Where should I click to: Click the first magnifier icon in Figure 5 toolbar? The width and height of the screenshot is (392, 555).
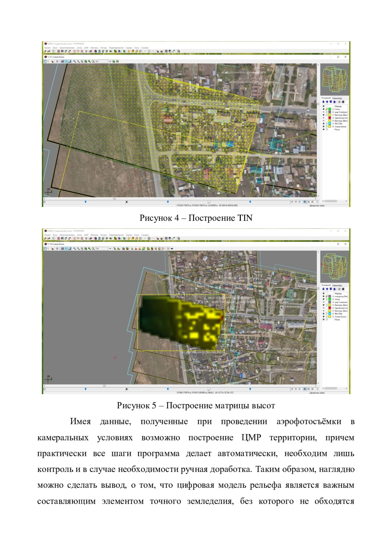[74, 249]
